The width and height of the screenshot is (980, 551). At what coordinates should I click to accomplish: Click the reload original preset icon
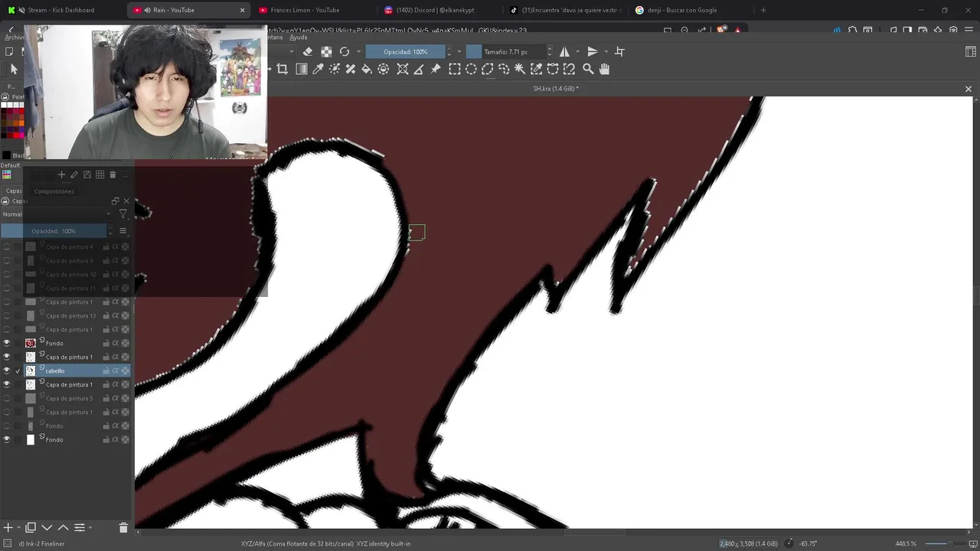tap(345, 51)
